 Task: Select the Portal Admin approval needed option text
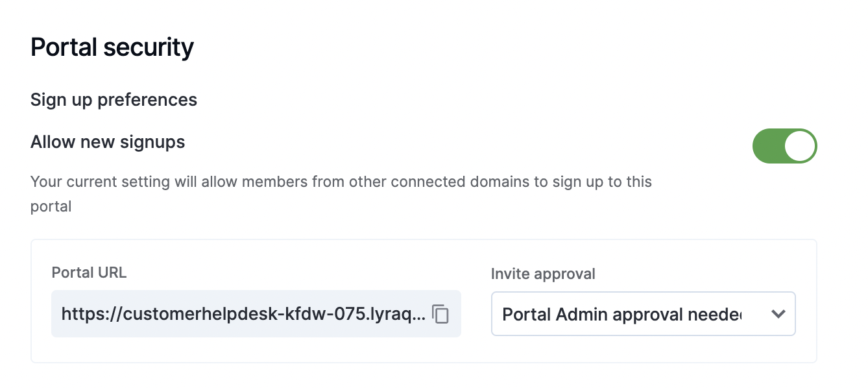click(x=621, y=315)
